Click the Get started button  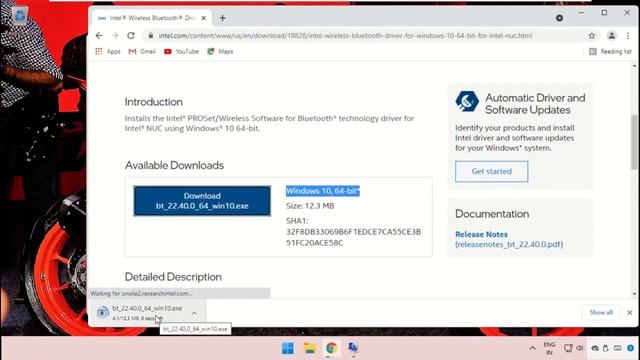pos(491,171)
